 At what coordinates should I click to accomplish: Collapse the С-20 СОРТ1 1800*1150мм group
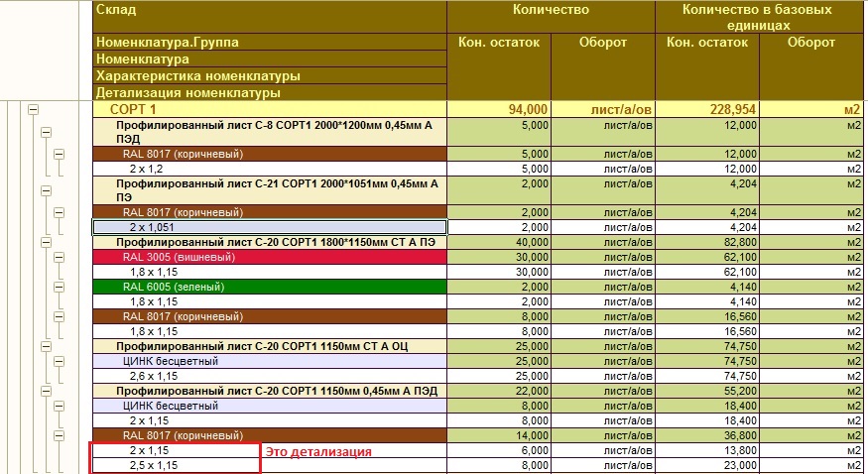[46, 242]
